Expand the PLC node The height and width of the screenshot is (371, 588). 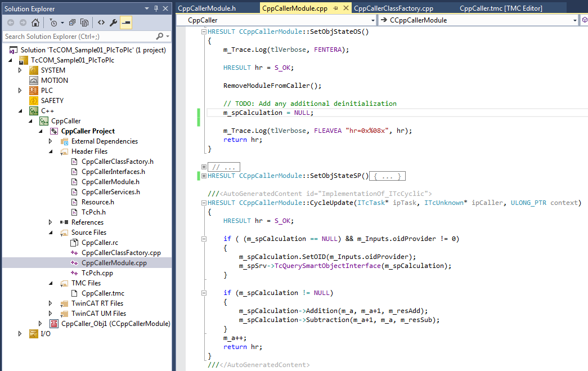(20, 91)
